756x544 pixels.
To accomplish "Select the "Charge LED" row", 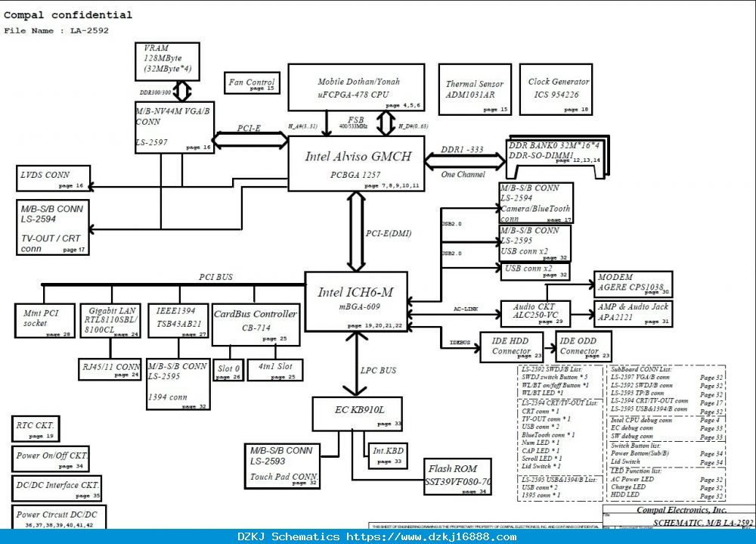I will click(x=667, y=487).
